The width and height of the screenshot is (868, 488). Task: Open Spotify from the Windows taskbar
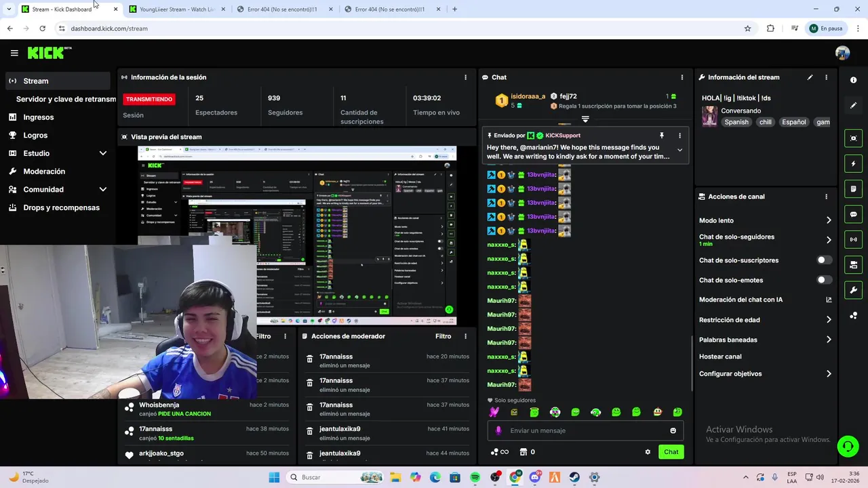coord(475,477)
